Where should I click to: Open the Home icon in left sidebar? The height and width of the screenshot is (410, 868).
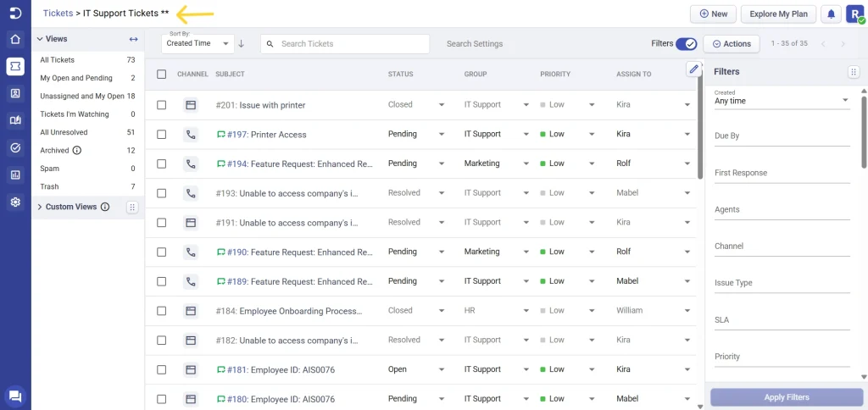[x=15, y=39]
